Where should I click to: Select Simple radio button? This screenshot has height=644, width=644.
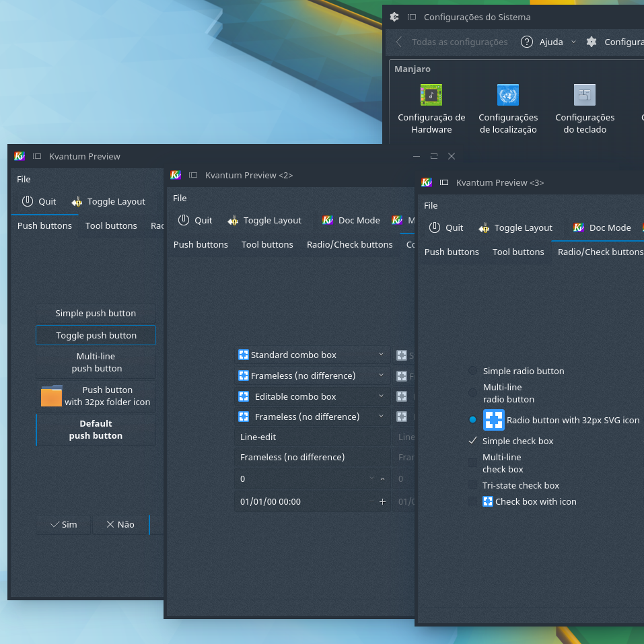[472, 371]
